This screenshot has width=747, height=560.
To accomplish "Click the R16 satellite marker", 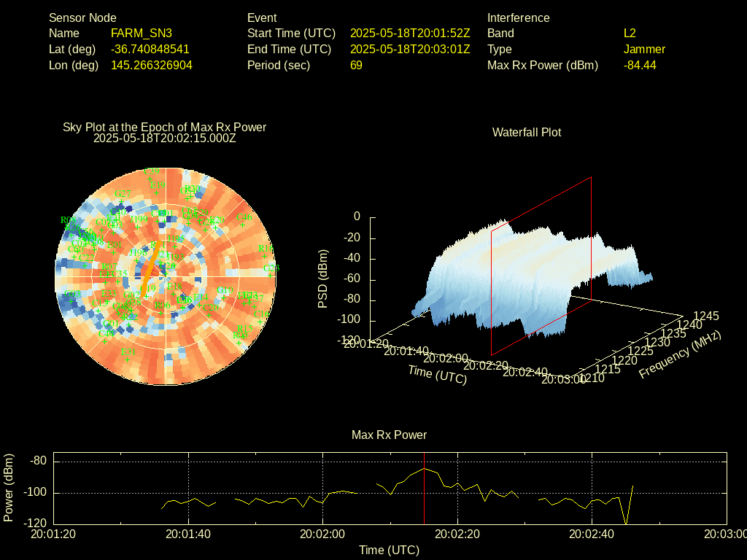I will click(x=265, y=257).
